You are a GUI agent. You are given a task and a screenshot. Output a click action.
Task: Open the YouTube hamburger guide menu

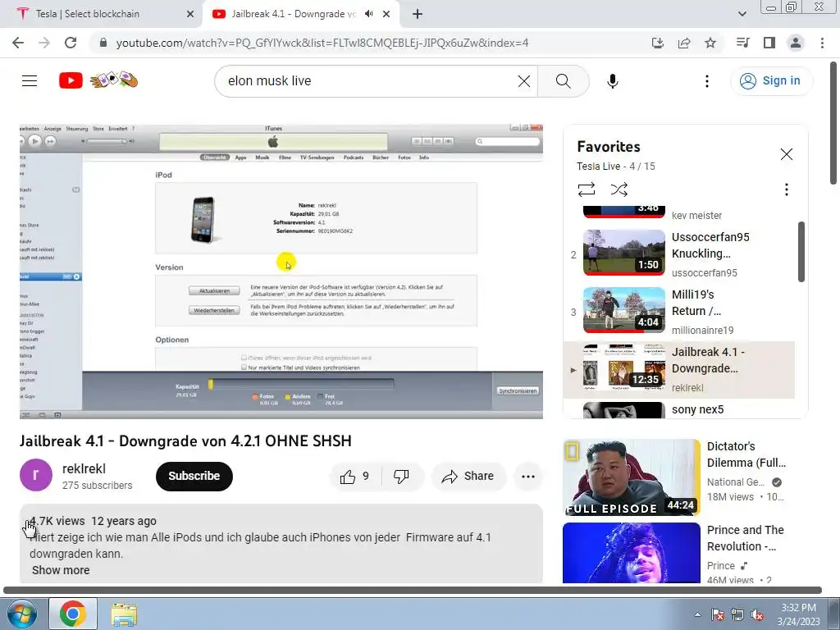(x=30, y=81)
